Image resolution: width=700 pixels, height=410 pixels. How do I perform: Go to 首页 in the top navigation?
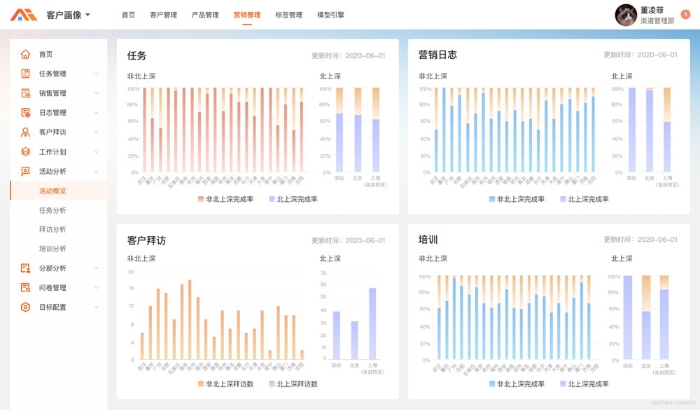pyautogui.click(x=129, y=15)
